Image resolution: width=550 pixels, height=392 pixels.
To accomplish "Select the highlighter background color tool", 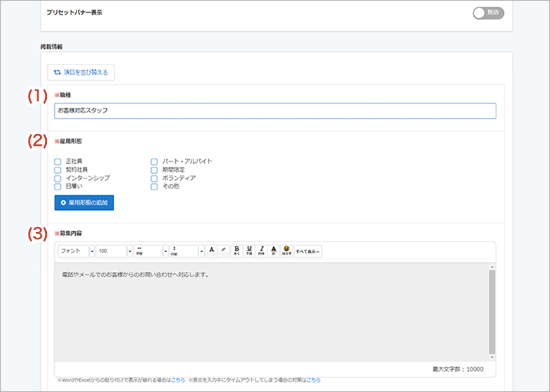I will (223, 251).
